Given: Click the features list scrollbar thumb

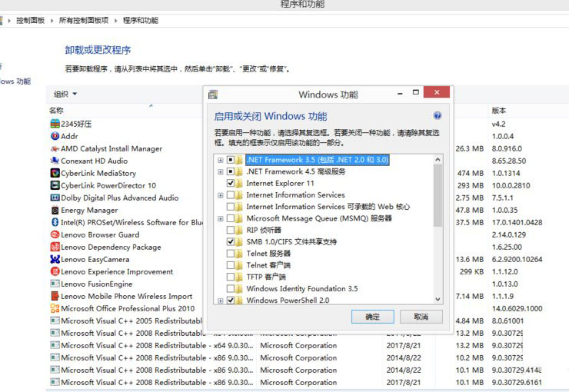Looking at the screenshot, I should point(438,195).
